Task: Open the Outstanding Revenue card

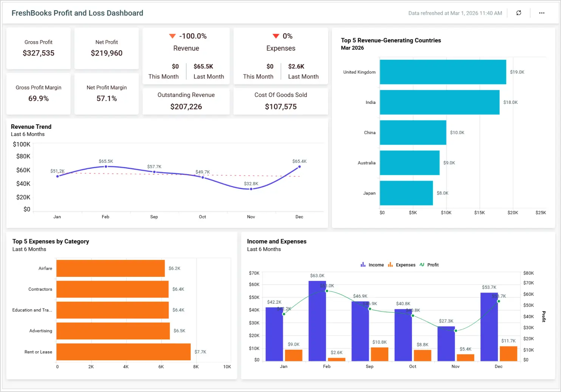Action: [x=186, y=101]
